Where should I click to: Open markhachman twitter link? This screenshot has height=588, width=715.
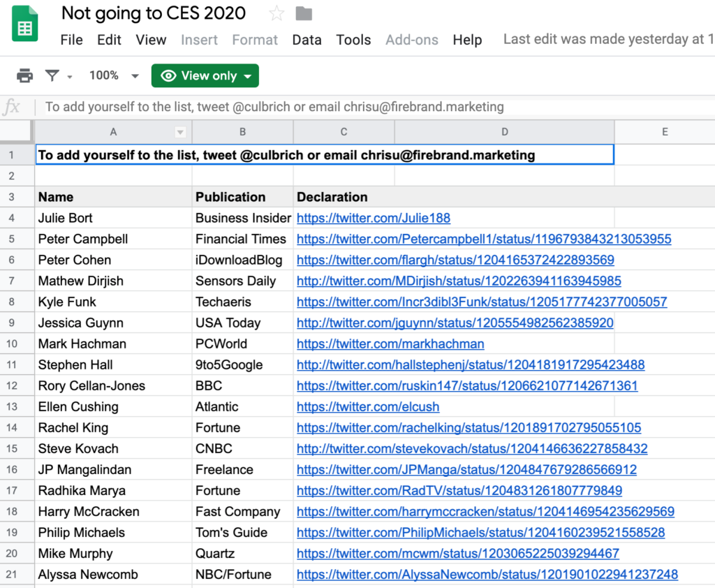point(390,344)
